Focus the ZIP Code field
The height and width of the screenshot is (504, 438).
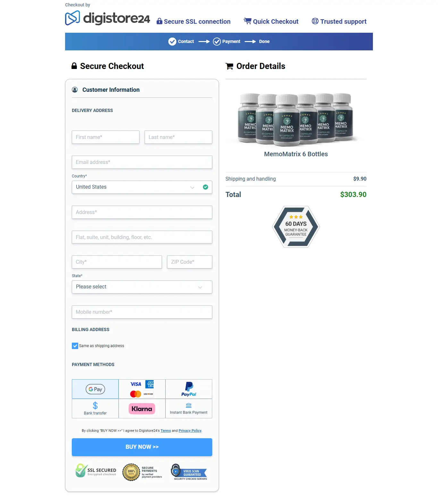click(x=190, y=262)
